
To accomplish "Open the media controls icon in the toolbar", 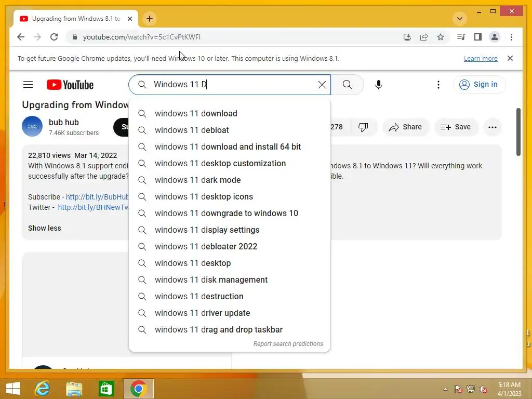I will 461,37.
